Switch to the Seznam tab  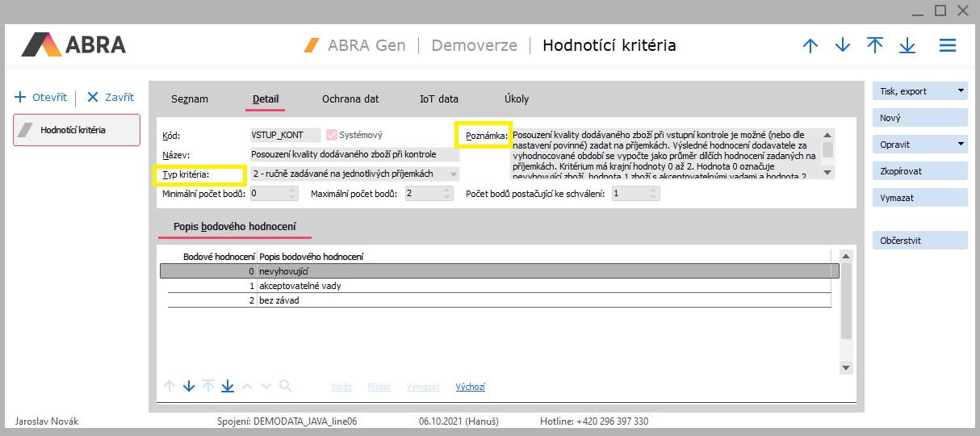tap(190, 99)
